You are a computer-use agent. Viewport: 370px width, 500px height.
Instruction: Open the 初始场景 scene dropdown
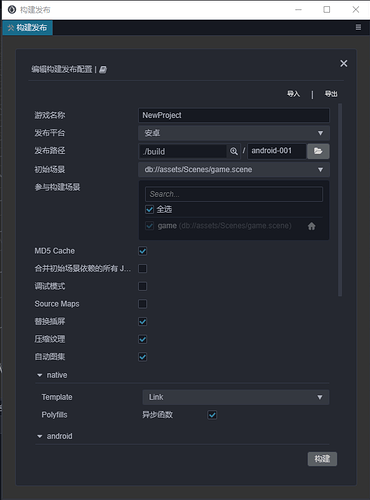(x=234, y=170)
